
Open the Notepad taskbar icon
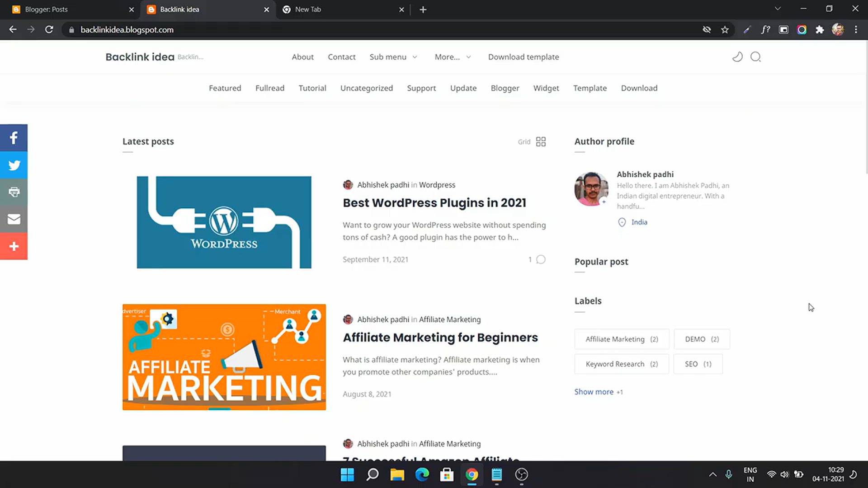(497, 474)
